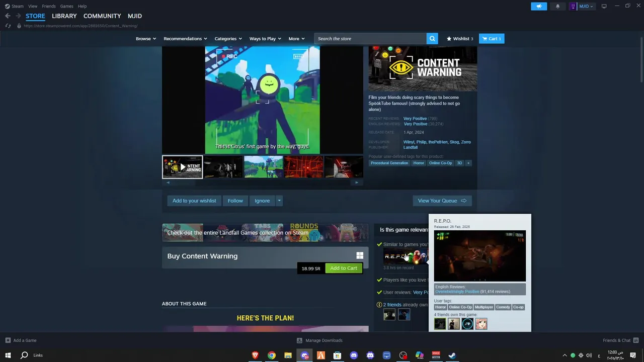
Task: Open the volume control in the tray
Action: pyautogui.click(x=589, y=355)
